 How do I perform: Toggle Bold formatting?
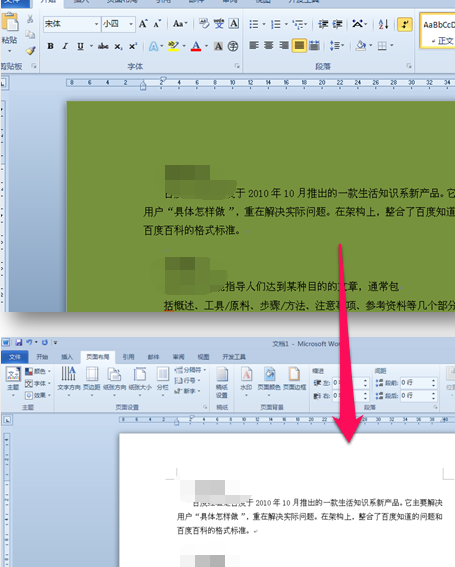pyautogui.click(x=50, y=46)
